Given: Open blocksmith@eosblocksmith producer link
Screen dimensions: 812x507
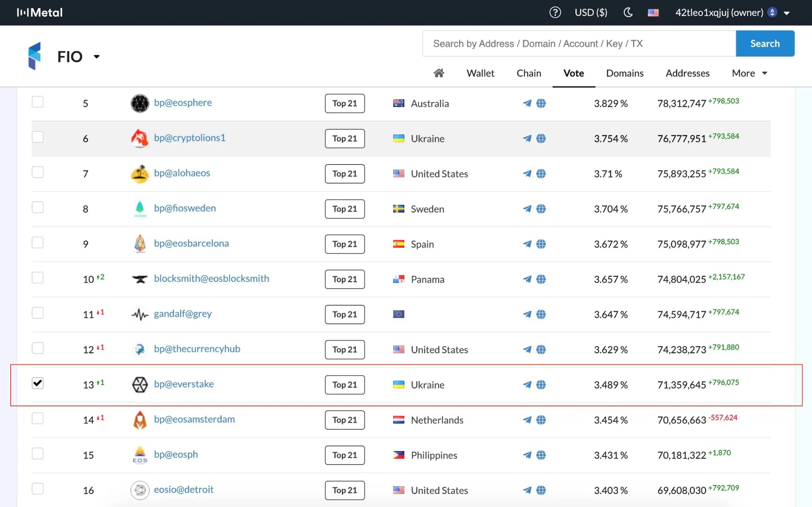Looking at the screenshot, I should point(211,279).
